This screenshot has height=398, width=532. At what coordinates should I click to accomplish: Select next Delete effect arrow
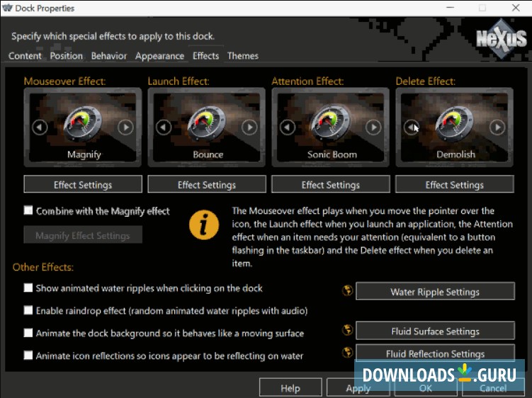[497, 127]
